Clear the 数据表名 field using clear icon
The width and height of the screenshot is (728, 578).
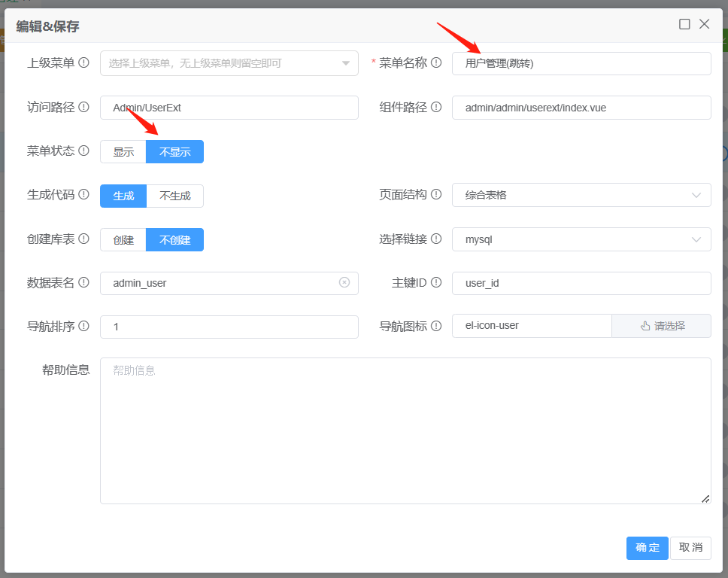click(x=344, y=283)
